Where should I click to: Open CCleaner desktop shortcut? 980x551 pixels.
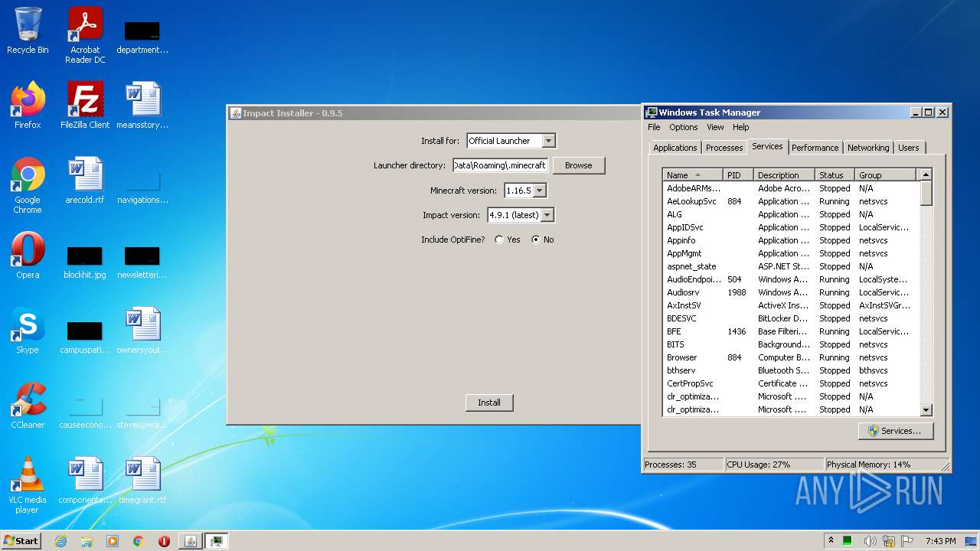click(x=28, y=406)
